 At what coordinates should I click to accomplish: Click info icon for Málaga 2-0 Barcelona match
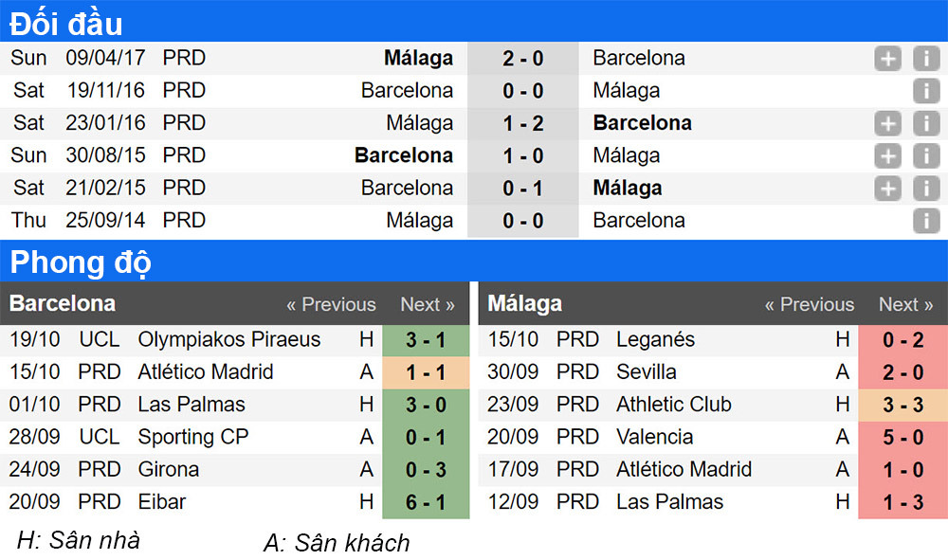[x=925, y=59]
